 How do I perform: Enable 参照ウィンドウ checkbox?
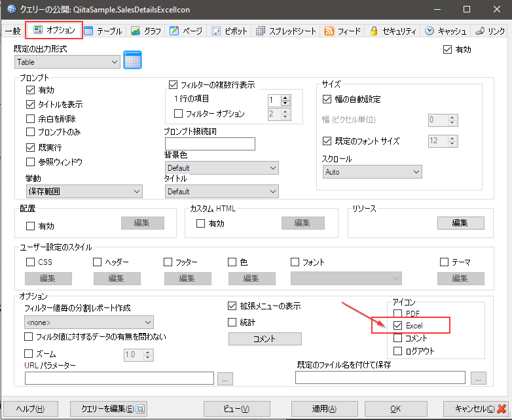point(30,162)
